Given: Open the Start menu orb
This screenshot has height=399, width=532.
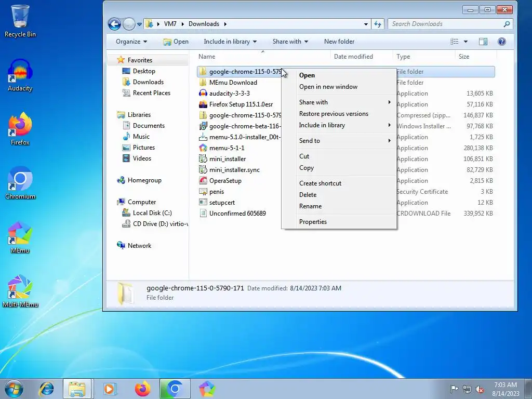Looking at the screenshot, I should pyautogui.click(x=14, y=389).
